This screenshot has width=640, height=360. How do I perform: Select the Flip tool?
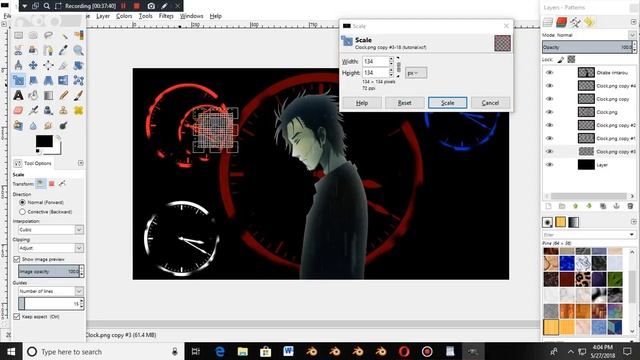click(63, 80)
